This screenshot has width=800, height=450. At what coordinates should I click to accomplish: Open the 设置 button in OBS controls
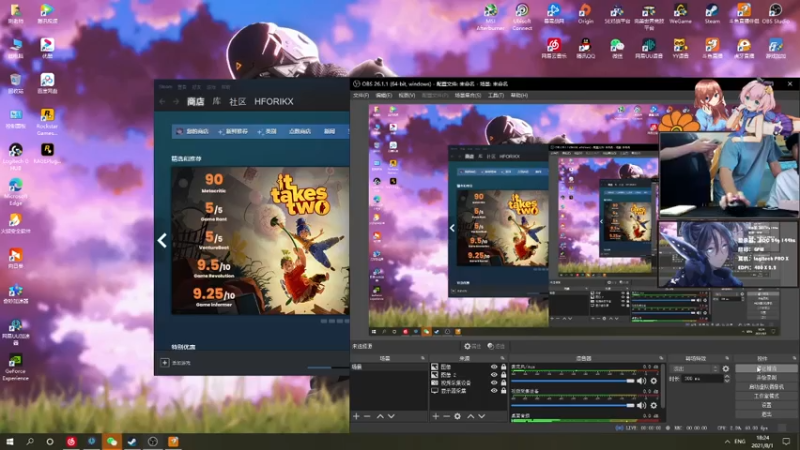(766, 405)
